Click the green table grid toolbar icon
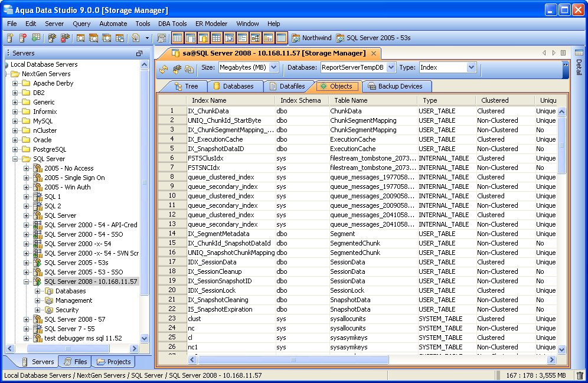 tap(36, 38)
